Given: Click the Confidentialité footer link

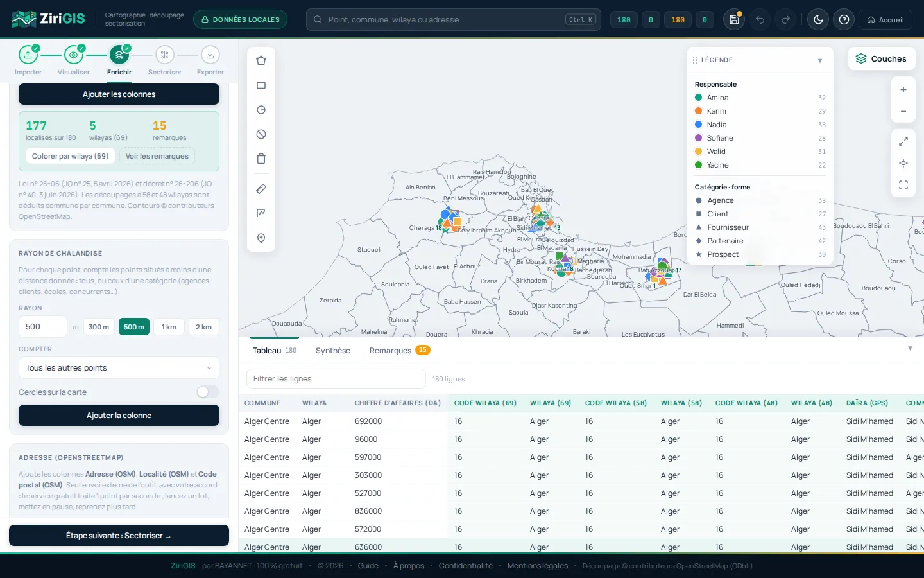Looking at the screenshot, I should 466,566.
